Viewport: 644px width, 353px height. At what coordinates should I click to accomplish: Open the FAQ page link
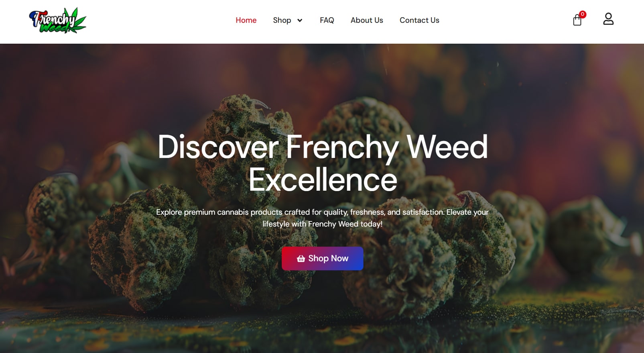[x=327, y=20]
